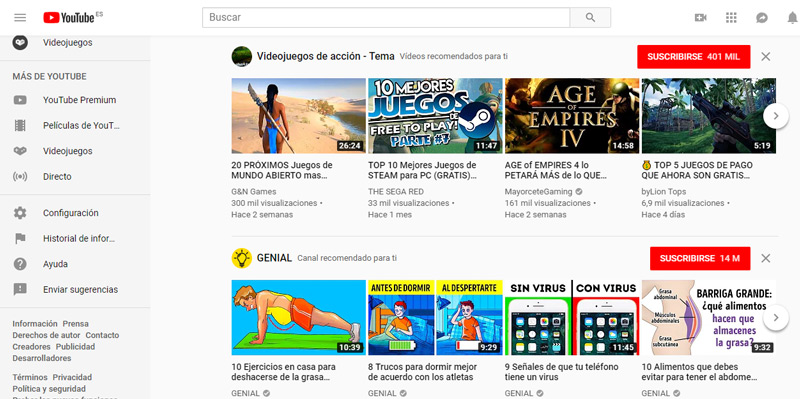Dismiss the Videojuegos de acción recommendation section
This screenshot has height=399, width=800.
(765, 57)
